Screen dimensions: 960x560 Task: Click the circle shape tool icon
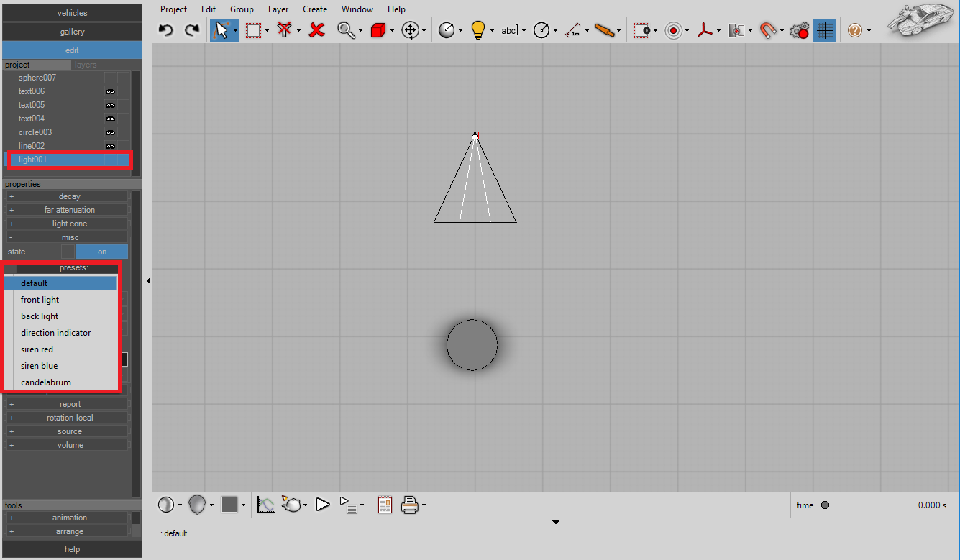(447, 30)
